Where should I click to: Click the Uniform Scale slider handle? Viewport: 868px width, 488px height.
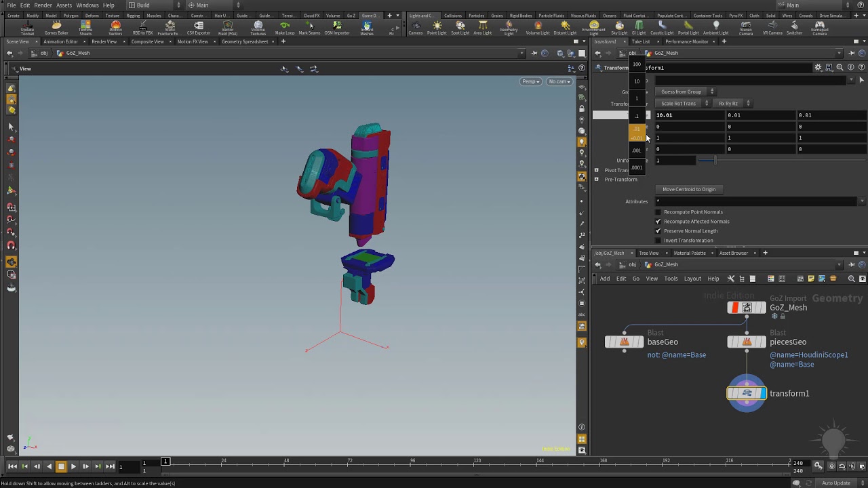tap(715, 161)
